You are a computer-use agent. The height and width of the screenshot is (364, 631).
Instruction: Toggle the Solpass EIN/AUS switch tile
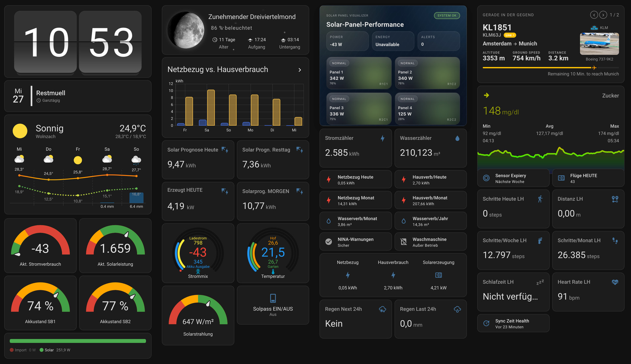tap(273, 305)
